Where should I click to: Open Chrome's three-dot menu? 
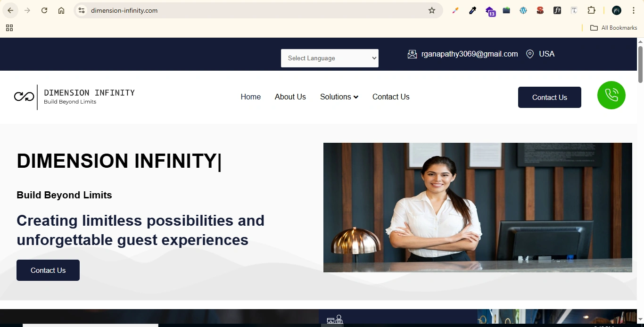pos(634,10)
